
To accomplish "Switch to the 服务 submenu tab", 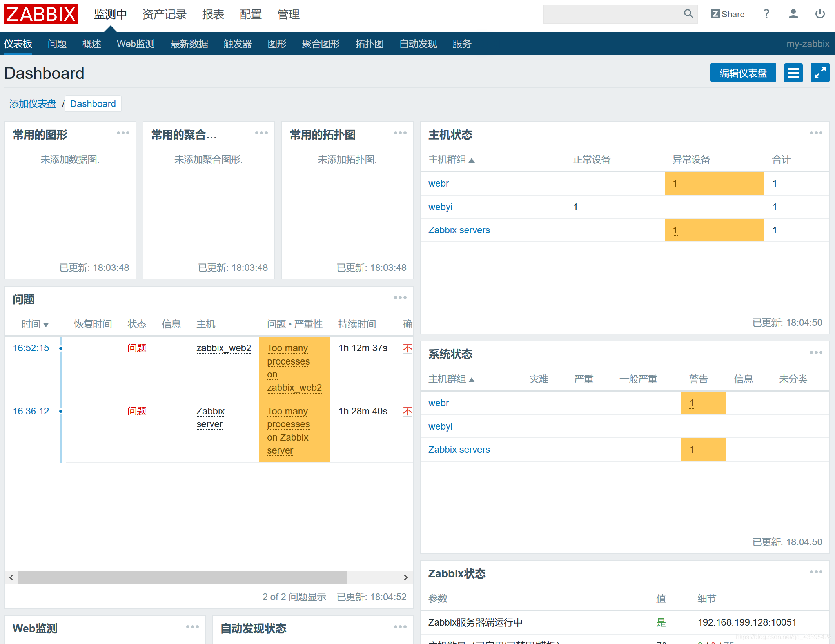I will (462, 44).
